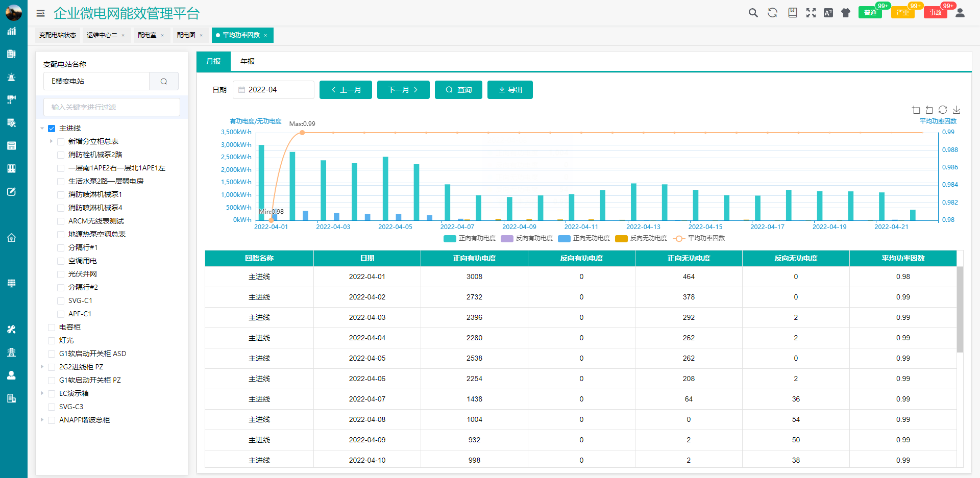This screenshot has width=980, height=478.
Task: Click the 查询 button
Action: pos(458,90)
